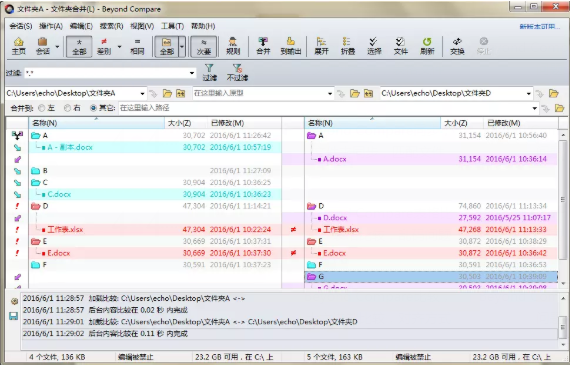Viewport: 570px width, 365px height.
Task: Toggle the 次要 minor differences button
Action: (204, 46)
